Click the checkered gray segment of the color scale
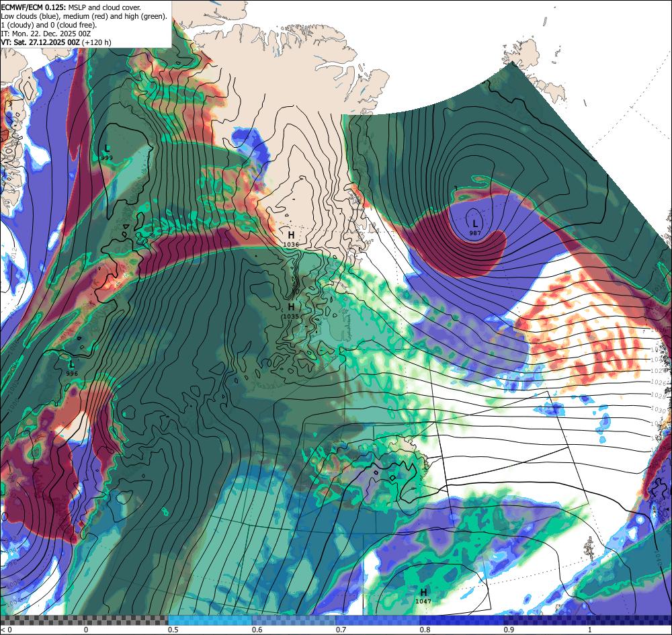This screenshot has height=635, width=672. (84, 620)
